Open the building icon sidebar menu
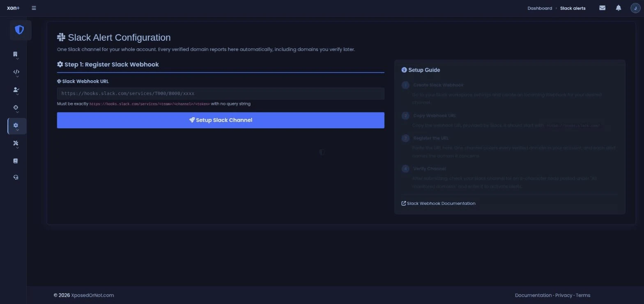644x304 pixels. [16, 55]
